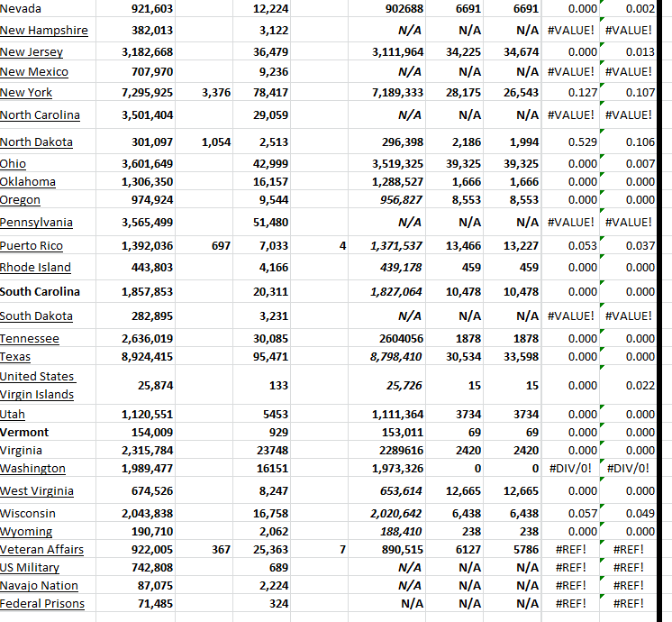Select italic cell 1,371,537
Screen dimensions: 672x622
point(387,245)
